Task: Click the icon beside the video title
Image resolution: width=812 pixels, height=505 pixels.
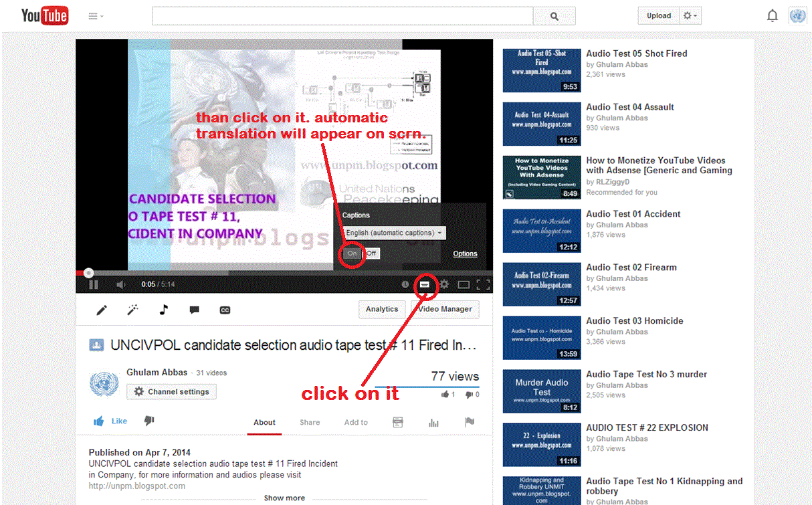Action: pyautogui.click(x=96, y=345)
